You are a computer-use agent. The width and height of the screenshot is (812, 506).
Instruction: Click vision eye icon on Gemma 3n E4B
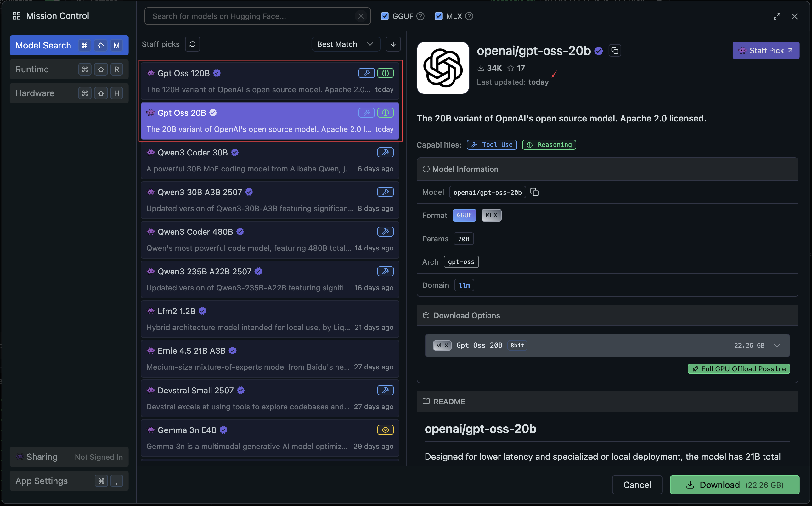point(385,430)
